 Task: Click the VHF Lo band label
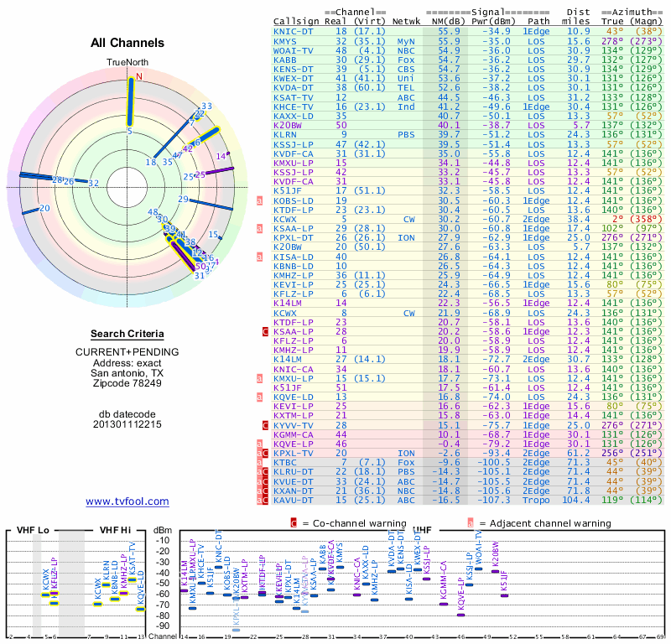pyautogui.click(x=34, y=531)
